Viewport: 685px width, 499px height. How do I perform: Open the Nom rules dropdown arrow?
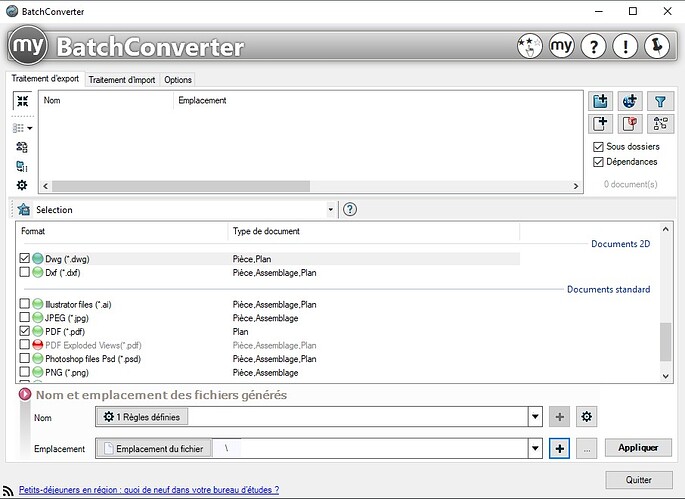(x=535, y=417)
